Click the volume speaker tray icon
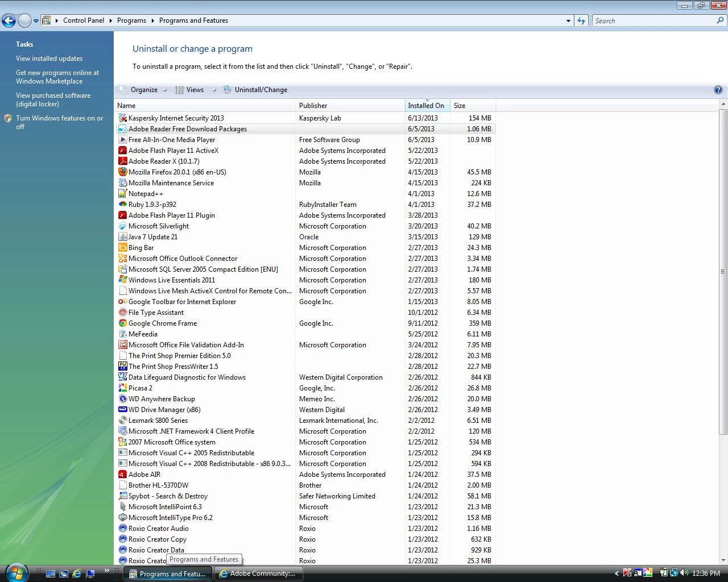728x582 pixels. point(684,573)
